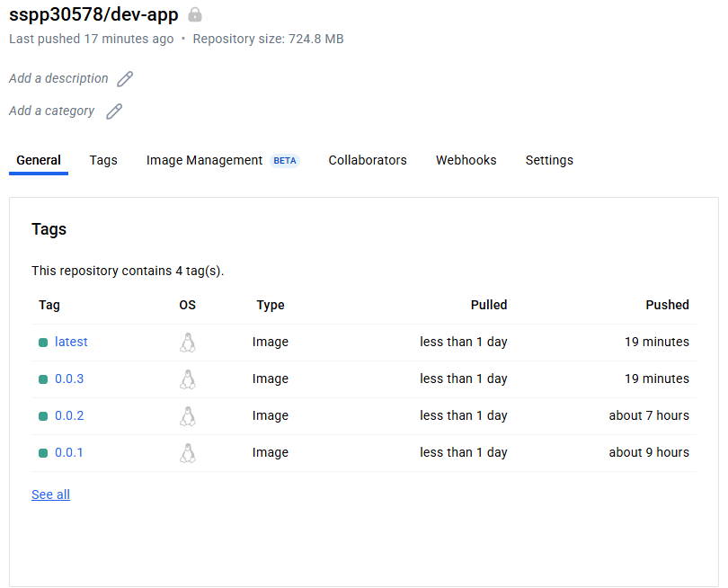Click the green status dot for 0.0.3 tag

click(x=43, y=379)
